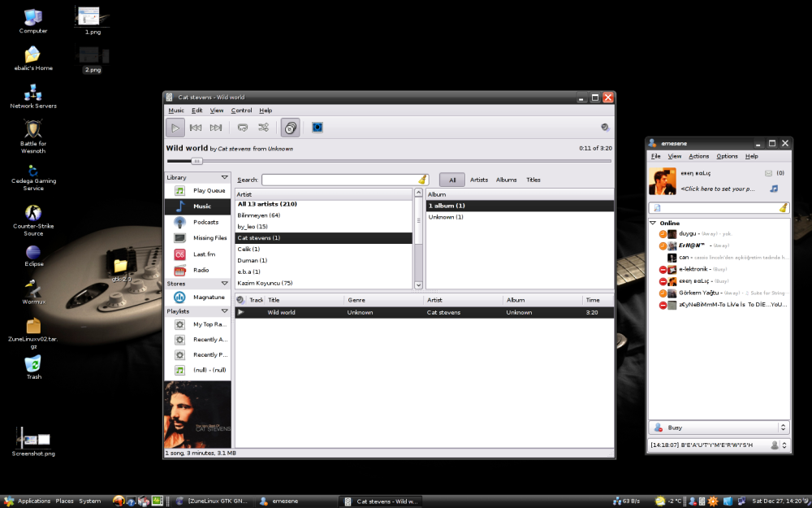812x508 pixels.
Task: Open the Counter-Strike Source desktop icon
Action: coord(33,221)
